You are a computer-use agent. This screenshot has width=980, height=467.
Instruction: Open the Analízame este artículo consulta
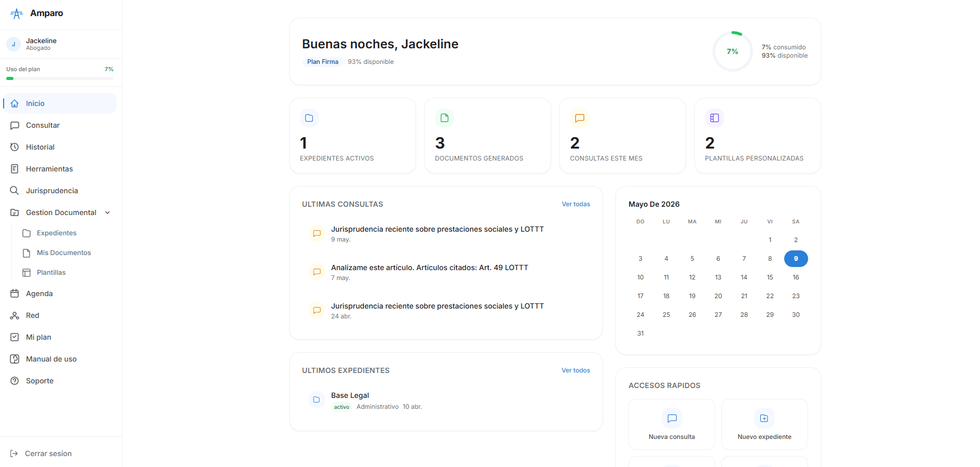(x=446, y=272)
